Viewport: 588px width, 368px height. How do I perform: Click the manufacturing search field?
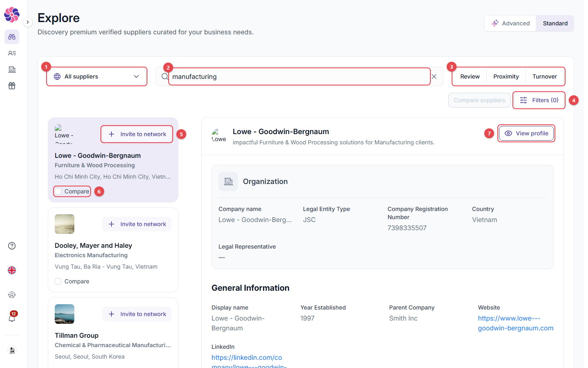[x=299, y=76]
